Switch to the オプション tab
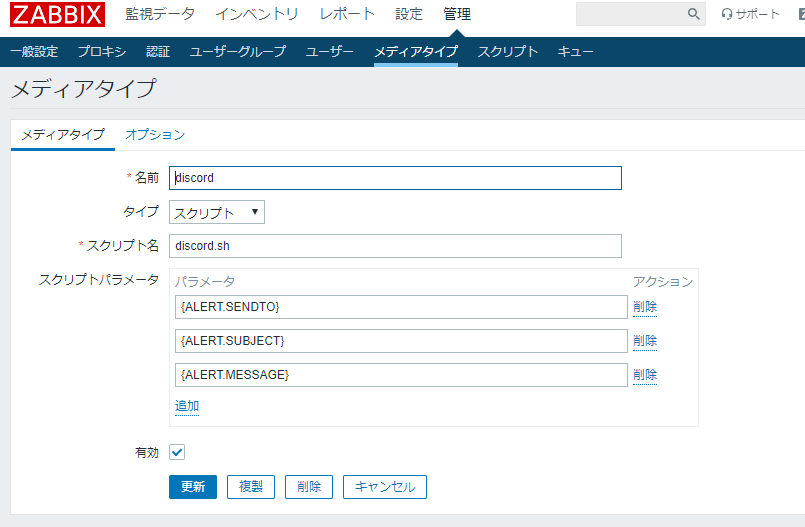 point(155,135)
